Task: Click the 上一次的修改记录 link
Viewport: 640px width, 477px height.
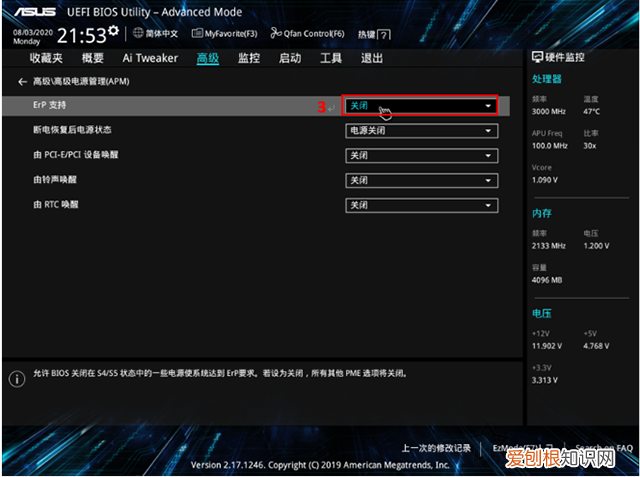Action: point(436,448)
